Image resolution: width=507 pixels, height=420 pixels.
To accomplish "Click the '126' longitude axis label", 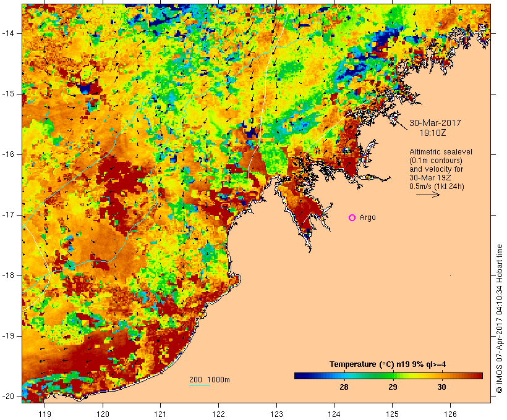I will (x=450, y=414).
